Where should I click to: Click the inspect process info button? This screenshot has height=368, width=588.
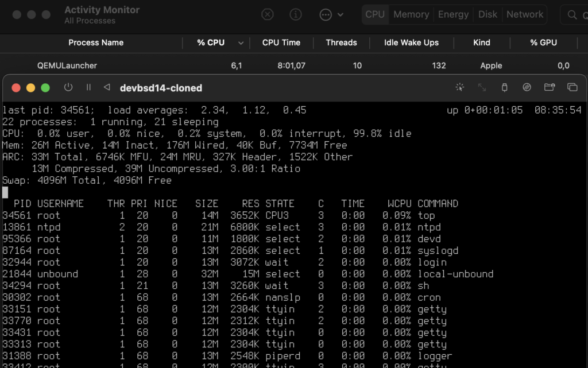coord(296,14)
